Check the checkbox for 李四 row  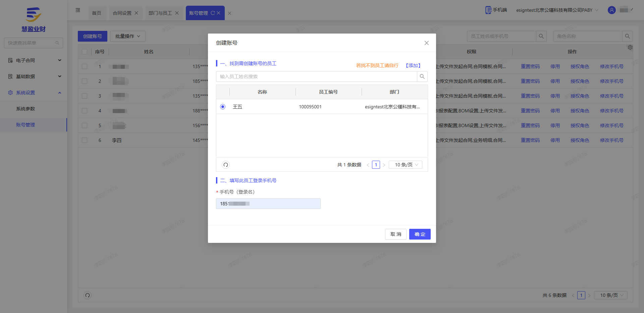click(x=85, y=140)
